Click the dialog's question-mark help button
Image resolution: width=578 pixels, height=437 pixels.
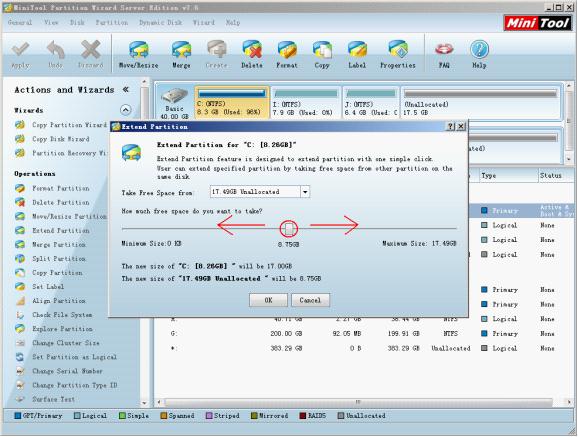[x=450, y=126]
